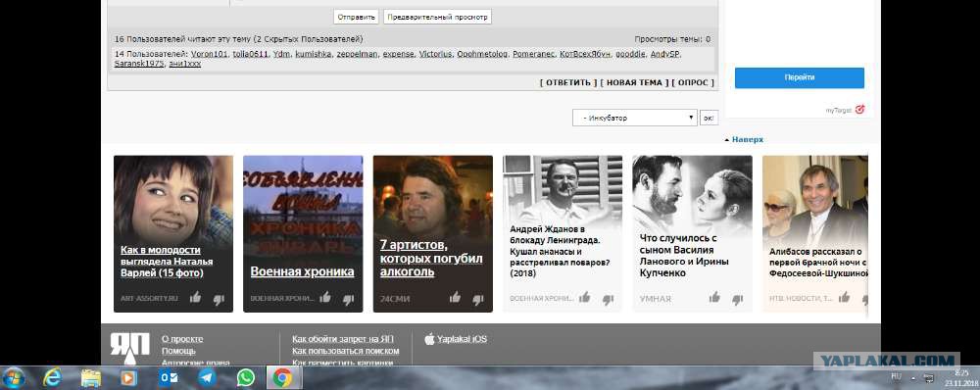Viewport: 980px width, 390px height.
Task: Open WhatsApp from the taskbar
Action: pyautogui.click(x=246, y=377)
